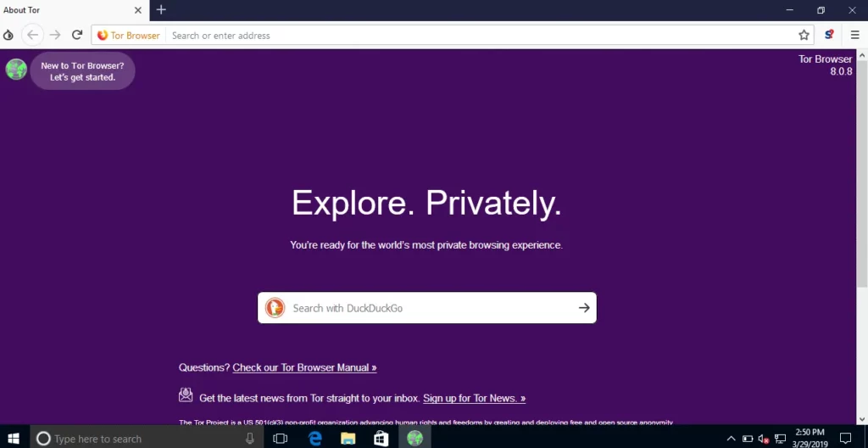868x448 pixels.
Task: Reload the current page
Action: click(77, 36)
